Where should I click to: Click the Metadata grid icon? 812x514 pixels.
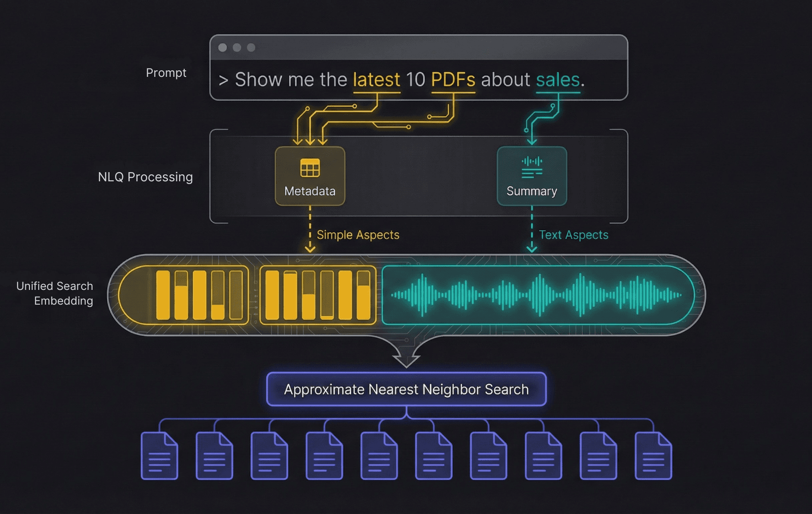click(x=310, y=168)
